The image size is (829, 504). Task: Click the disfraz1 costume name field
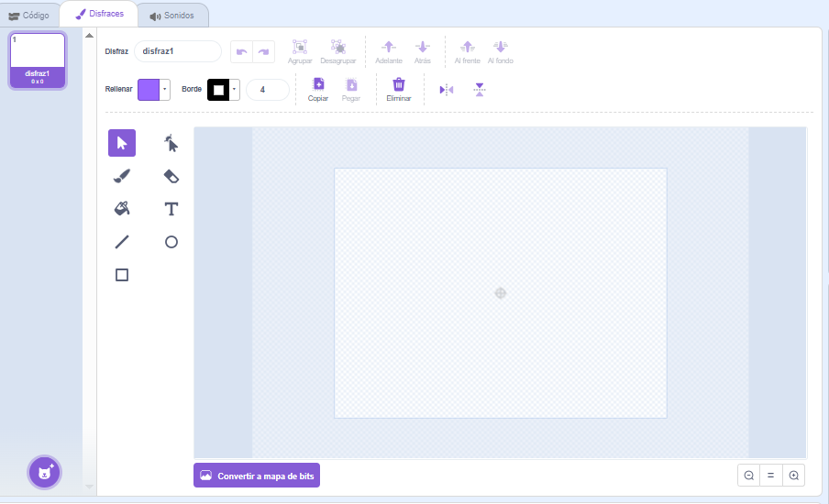178,51
